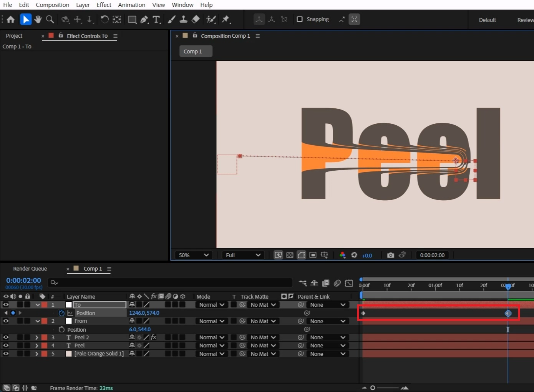
Task: Switch to the Render Queue tab
Action: click(30, 269)
